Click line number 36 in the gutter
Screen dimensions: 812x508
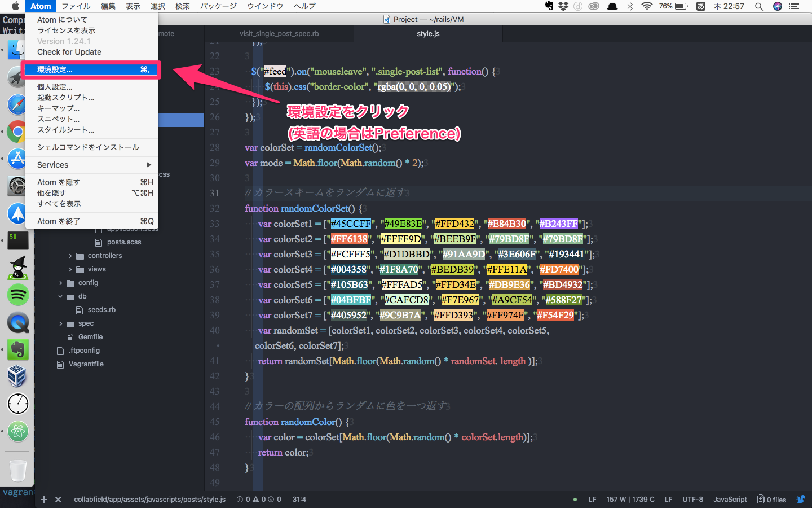click(215, 269)
